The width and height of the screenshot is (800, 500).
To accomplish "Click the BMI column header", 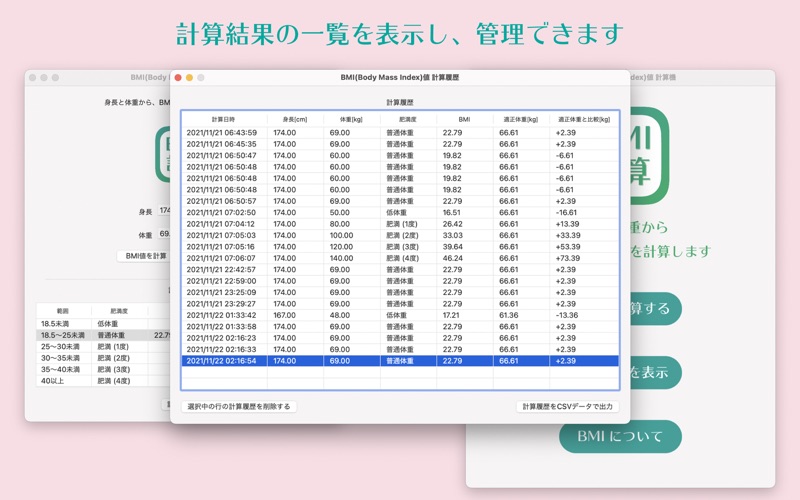I will pos(464,119).
